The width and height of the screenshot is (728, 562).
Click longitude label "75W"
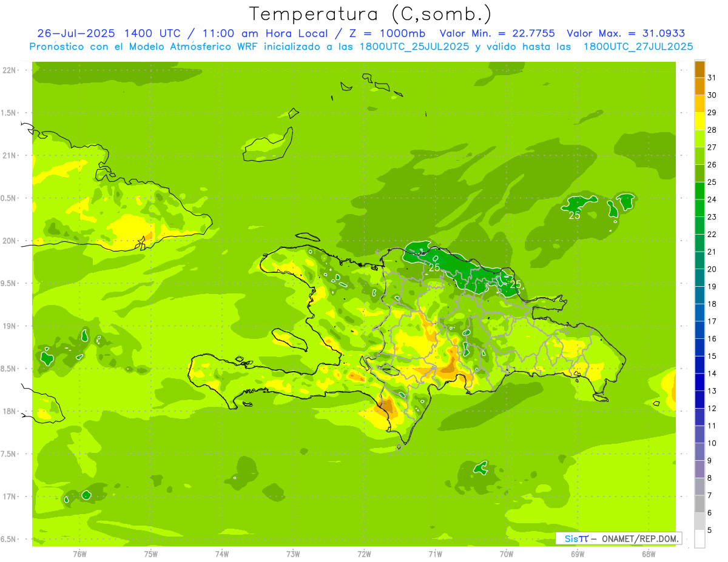click(x=151, y=554)
